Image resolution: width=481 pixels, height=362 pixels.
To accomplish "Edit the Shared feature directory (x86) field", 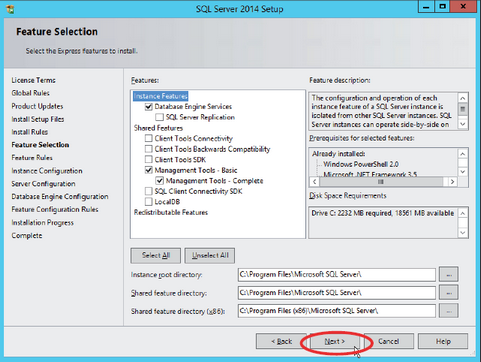I will coord(337,311).
